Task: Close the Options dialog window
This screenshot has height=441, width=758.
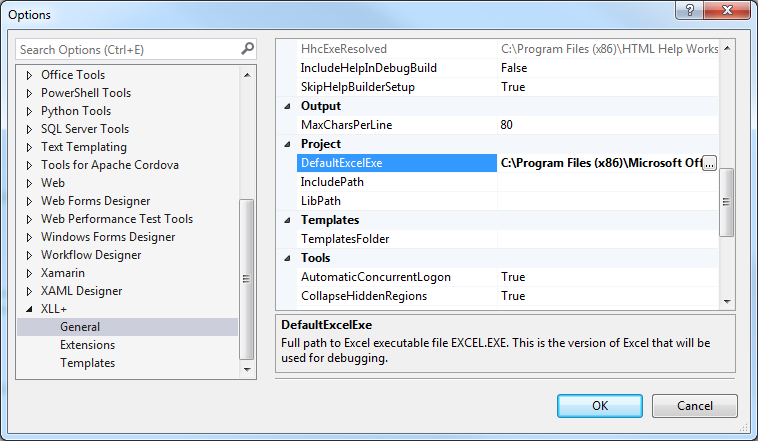Action: click(727, 10)
